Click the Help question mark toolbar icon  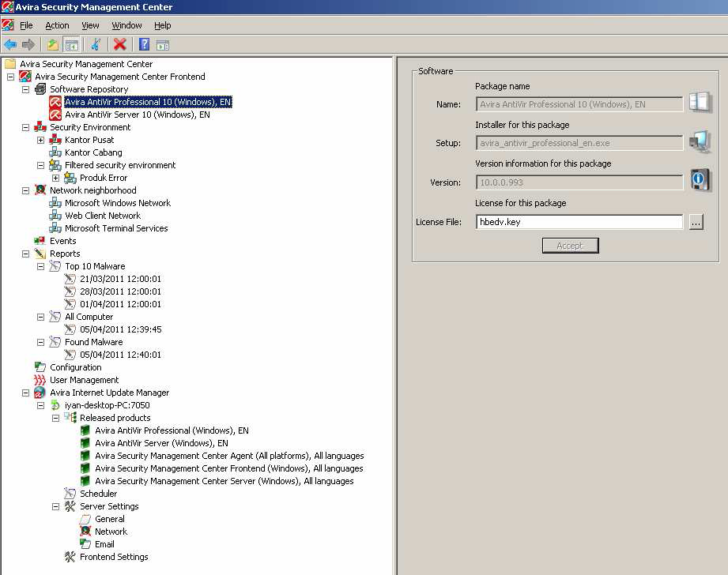coord(144,44)
